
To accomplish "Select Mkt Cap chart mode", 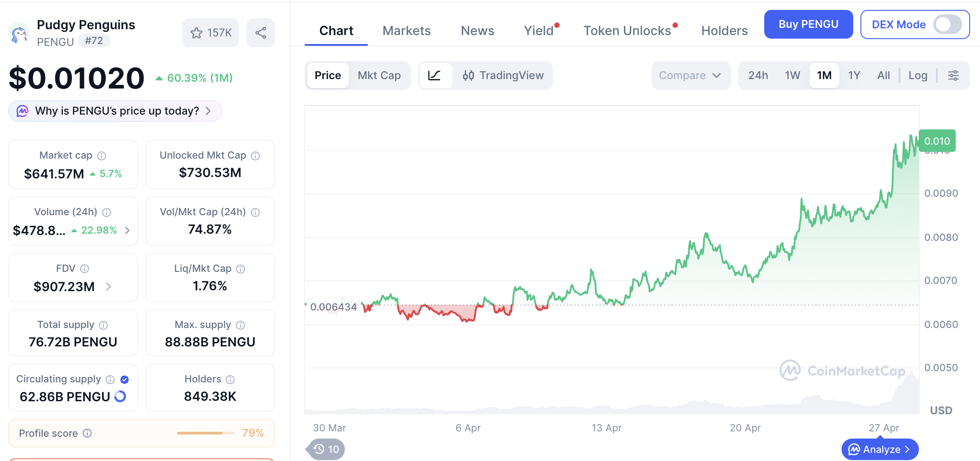I will [x=379, y=75].
